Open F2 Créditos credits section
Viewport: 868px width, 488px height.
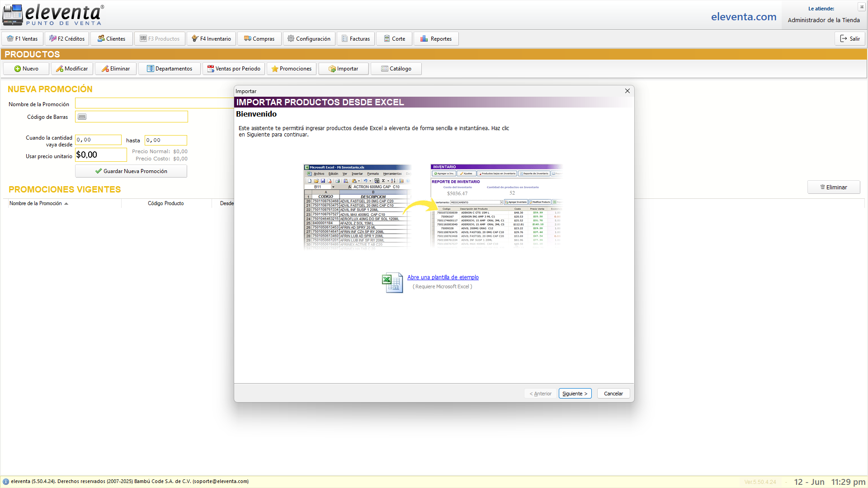coord(67,39)
